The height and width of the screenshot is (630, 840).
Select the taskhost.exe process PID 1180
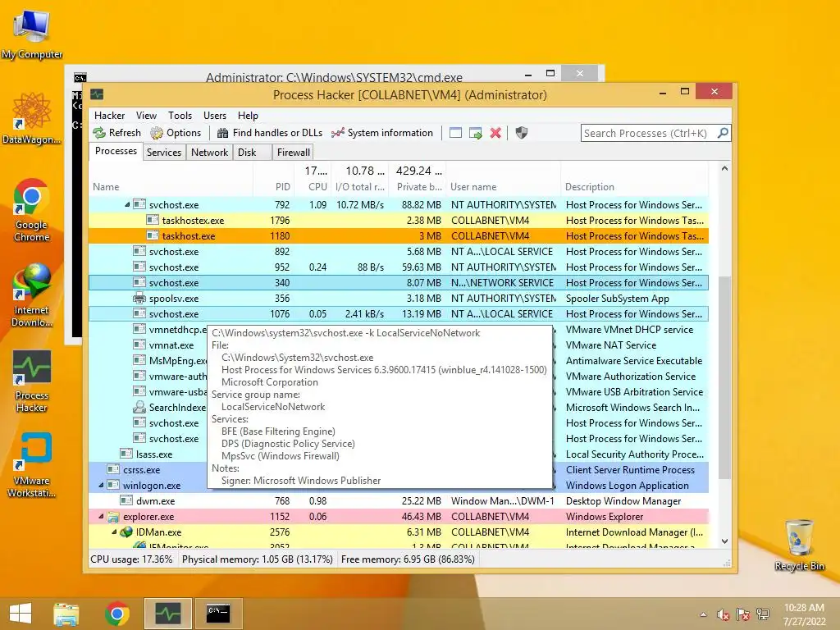[x=399, y=235]
